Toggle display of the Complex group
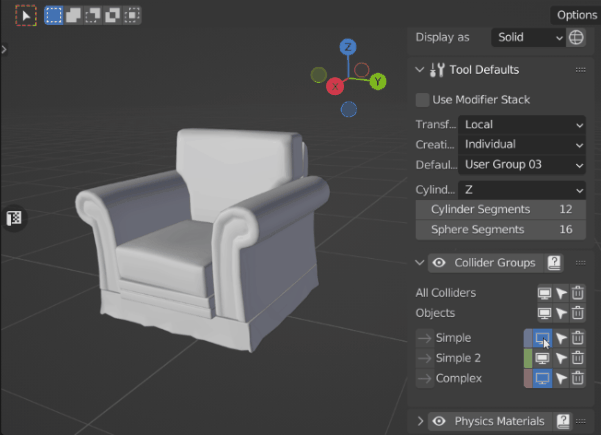 pos(542,379)
